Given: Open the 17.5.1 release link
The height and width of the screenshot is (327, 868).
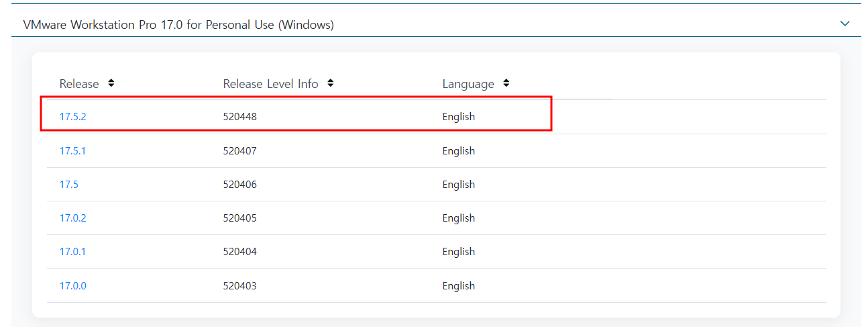Looking at the screenshot, I should tap(72, 151).
